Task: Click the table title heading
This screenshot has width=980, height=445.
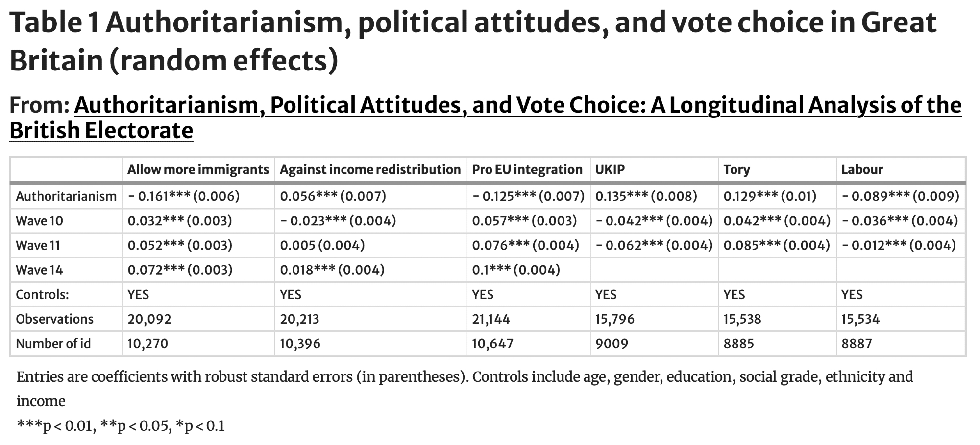Action: (x=472, y=41)
